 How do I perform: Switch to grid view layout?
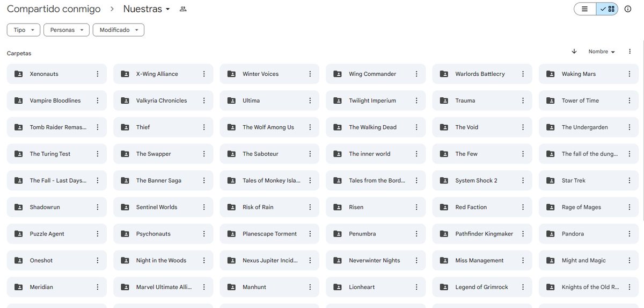[607, 9]
